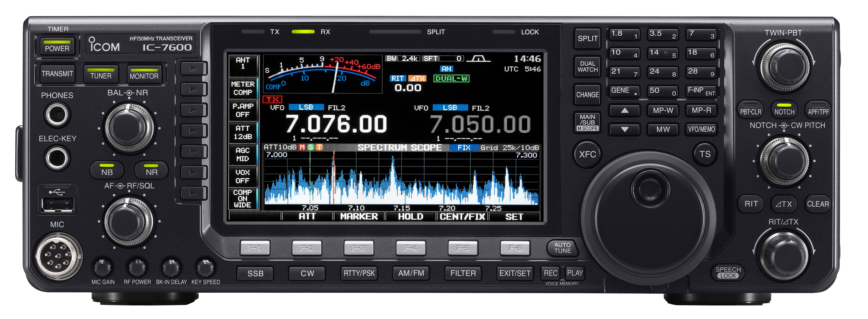Image resolution: width=868 pixels, height=319 pixels.
Task: Click the F-INP ENT key
Action: pyautogui.click(x=701, y=91)
